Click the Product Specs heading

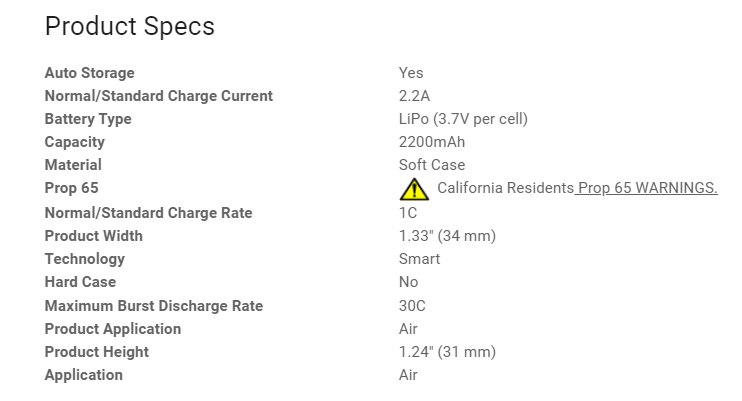point(130,26)
